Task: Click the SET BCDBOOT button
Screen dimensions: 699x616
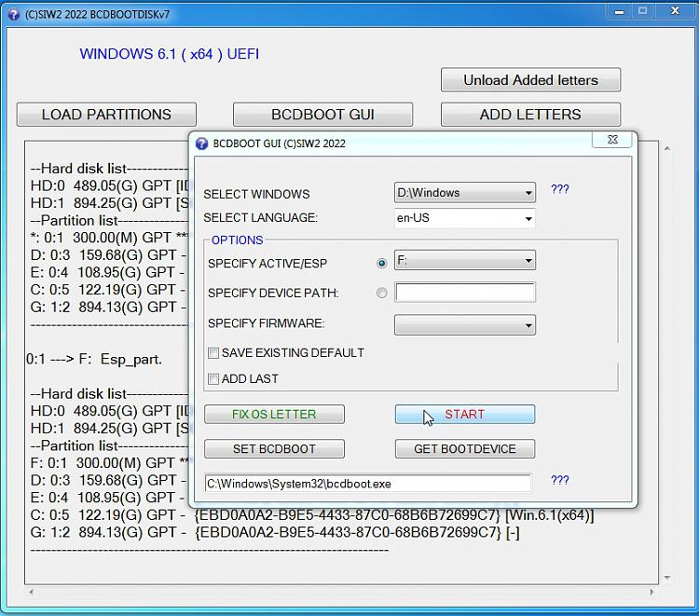Action: coord(274,449)
